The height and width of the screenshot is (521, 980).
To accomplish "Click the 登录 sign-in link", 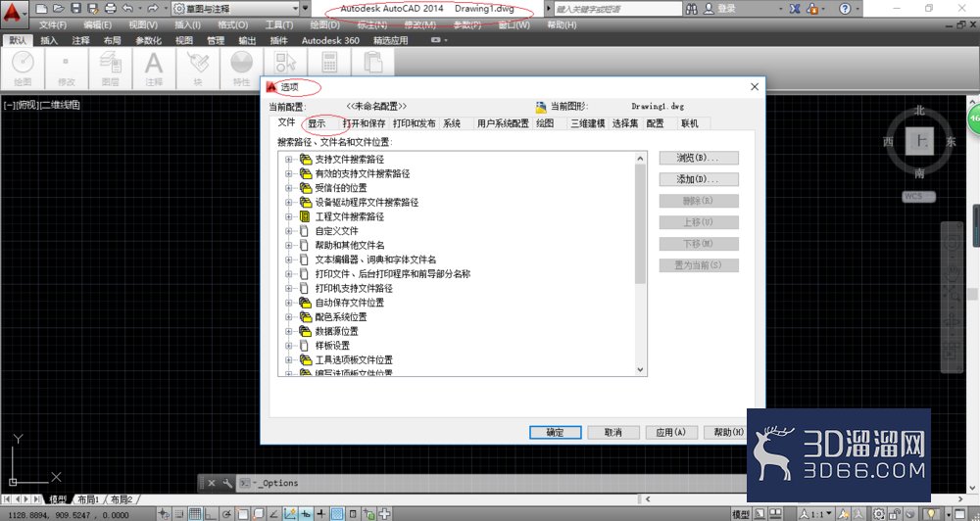I will pyautogui.click(x=726, y=9).
